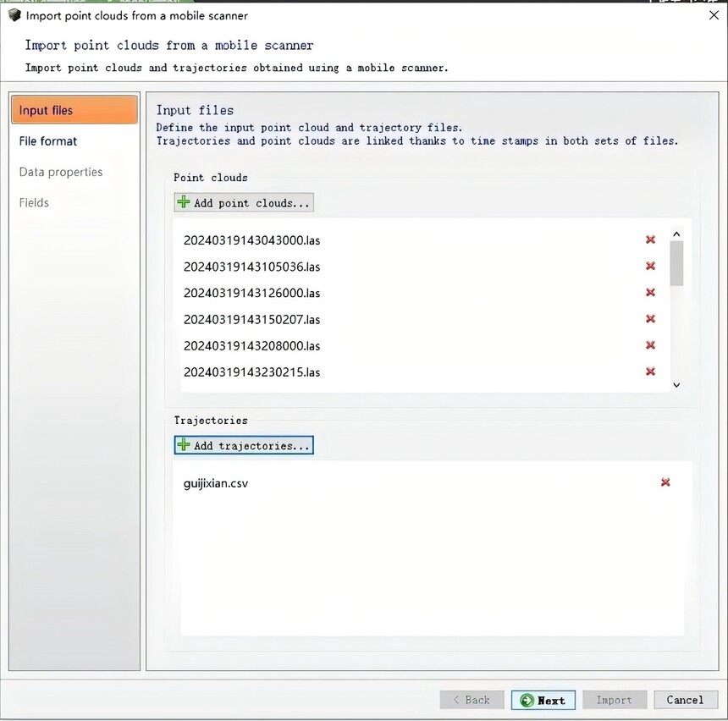This screenshot has width=728, height=721.
Task: Click the point clouds list scroll down arrow
Action: pos(676,385)
